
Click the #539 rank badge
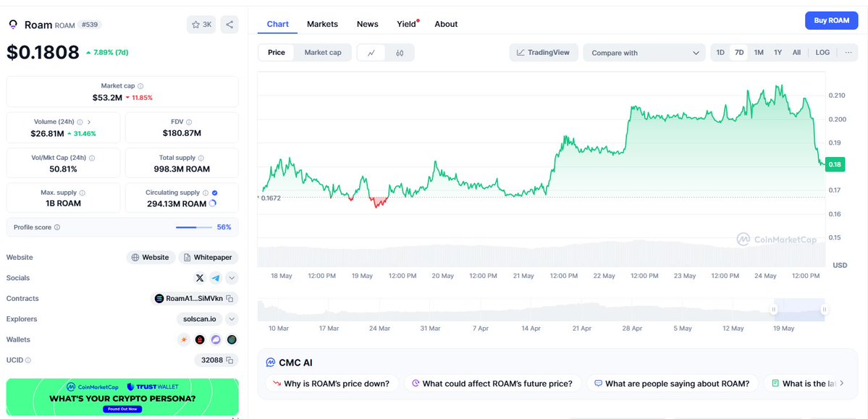pyautogui.click(x=90, y=25)
